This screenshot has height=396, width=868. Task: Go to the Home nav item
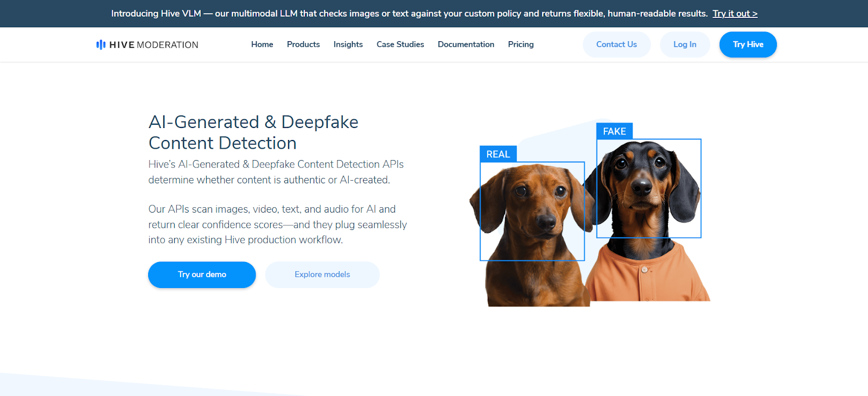(x=262, y=44)
